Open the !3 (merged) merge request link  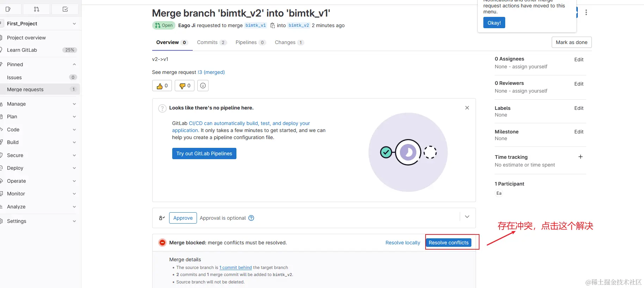coord(211,72)
